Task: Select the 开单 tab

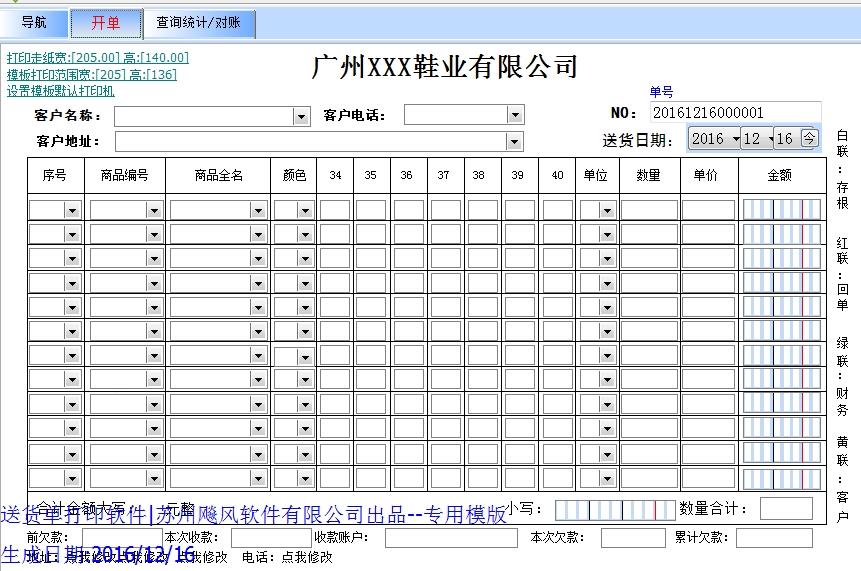Action: [x=106, y=23]
